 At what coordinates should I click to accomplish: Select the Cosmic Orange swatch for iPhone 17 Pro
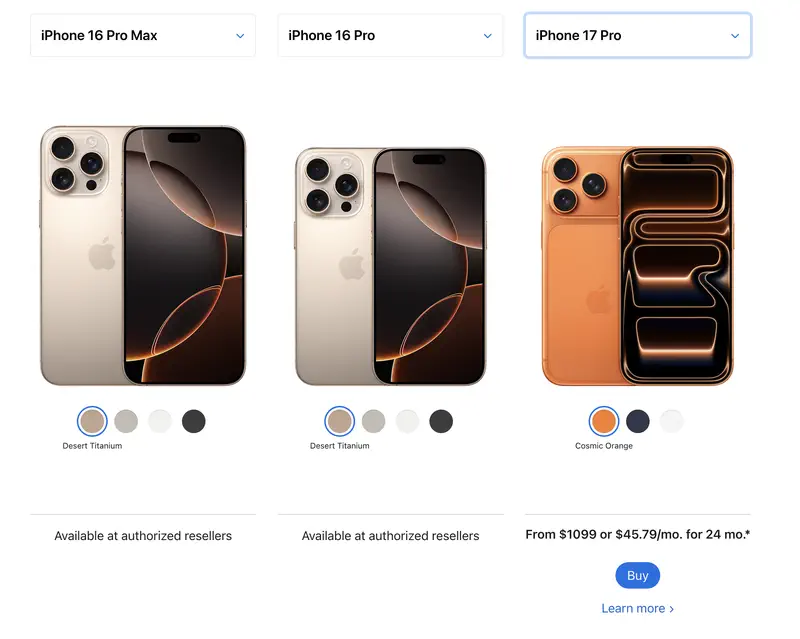coord(604,421)
